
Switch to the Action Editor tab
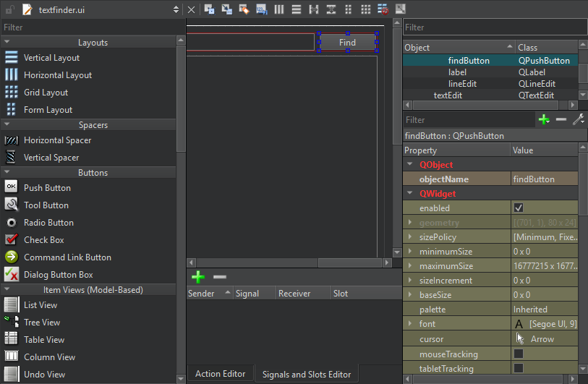pos(221,374)
